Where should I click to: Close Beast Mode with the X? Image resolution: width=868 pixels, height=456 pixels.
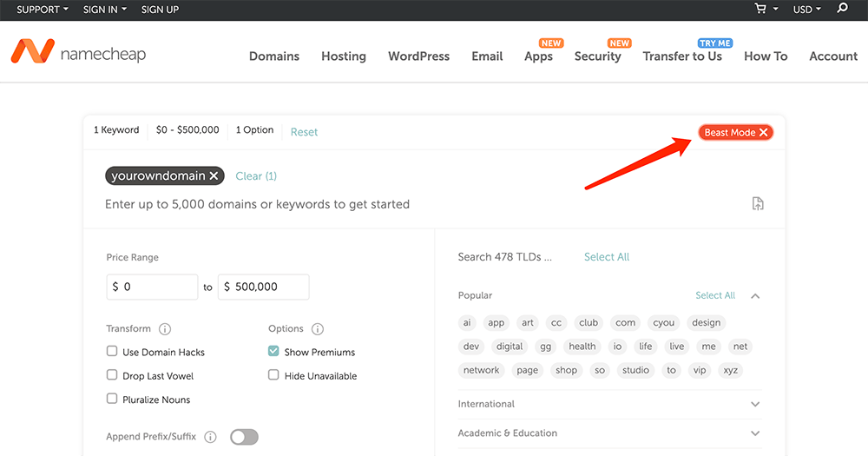click(x=763, y=132)
